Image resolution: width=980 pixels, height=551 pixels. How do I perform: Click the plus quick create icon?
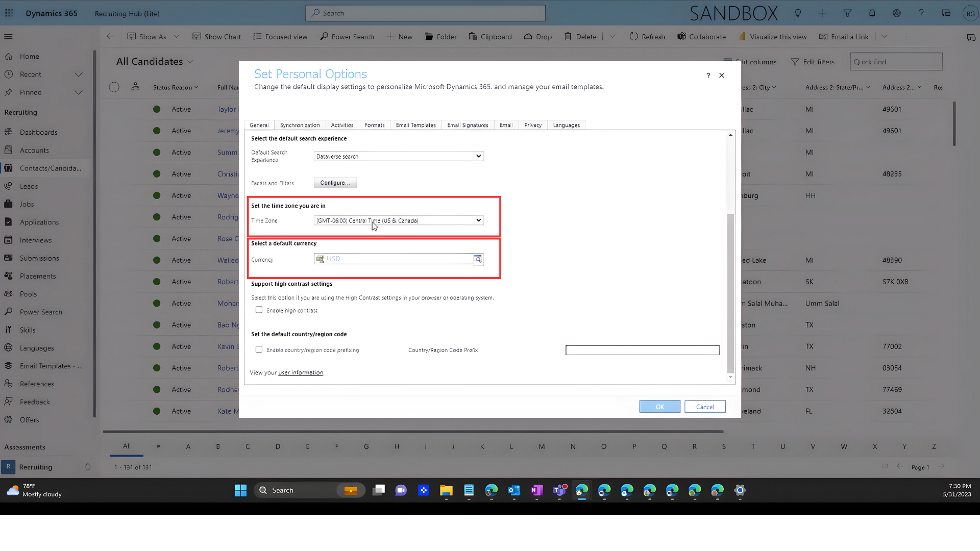822,13
